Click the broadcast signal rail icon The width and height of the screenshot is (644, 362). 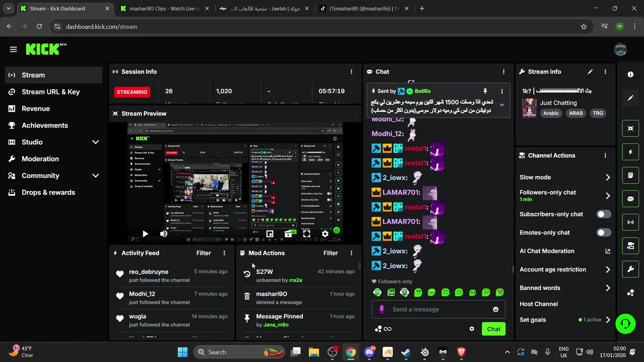[630, 222]
